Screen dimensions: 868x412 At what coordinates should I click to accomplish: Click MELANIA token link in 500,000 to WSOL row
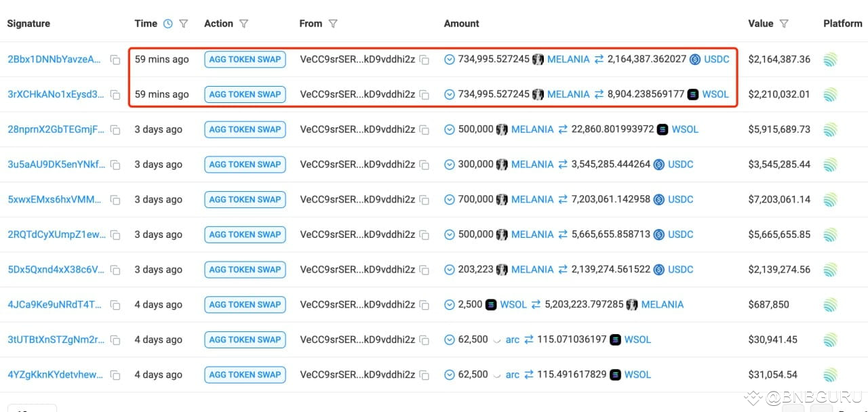pos(532,129)
